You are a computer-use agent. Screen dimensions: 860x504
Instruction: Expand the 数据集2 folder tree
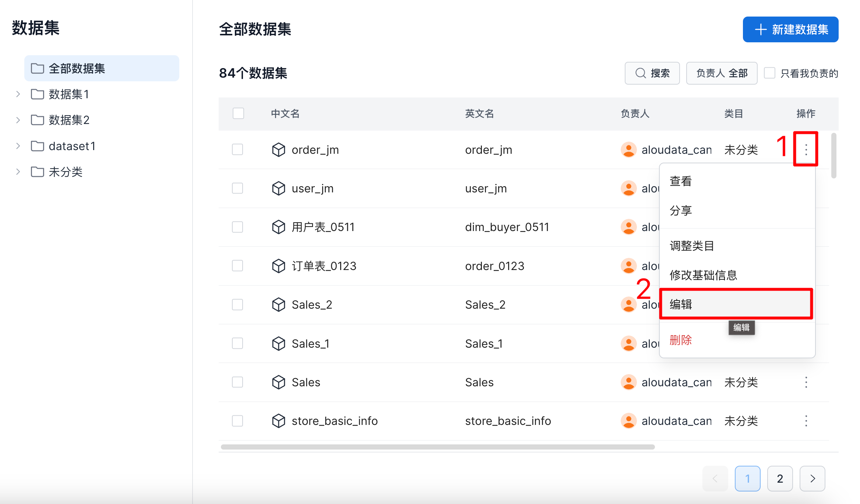[18, 120]
